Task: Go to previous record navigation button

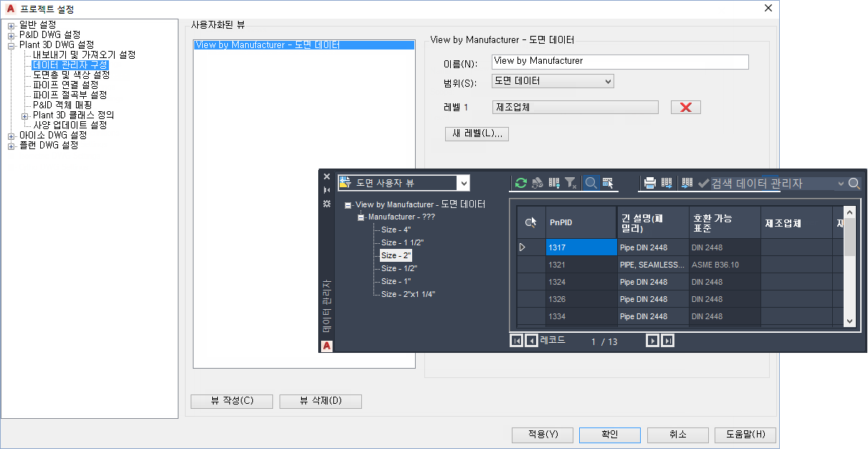Action: coord(532,341)
